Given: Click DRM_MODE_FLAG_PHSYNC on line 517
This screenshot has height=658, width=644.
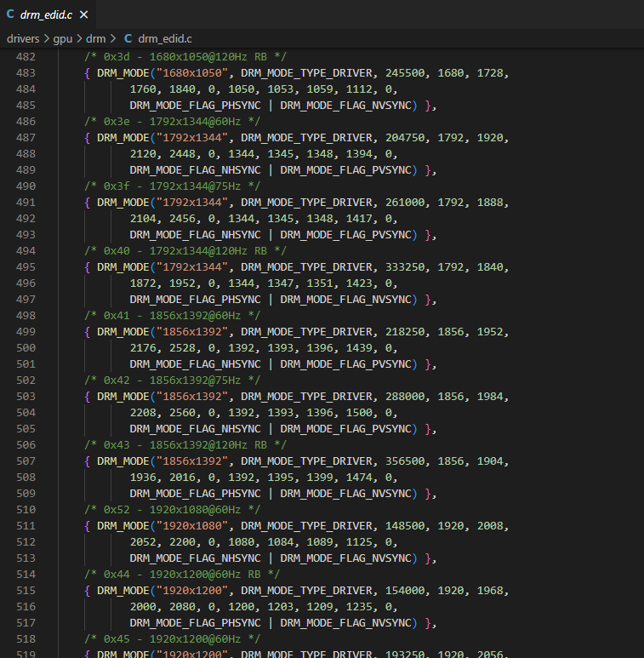Looking at the screenshot, I should coord(195,623).
